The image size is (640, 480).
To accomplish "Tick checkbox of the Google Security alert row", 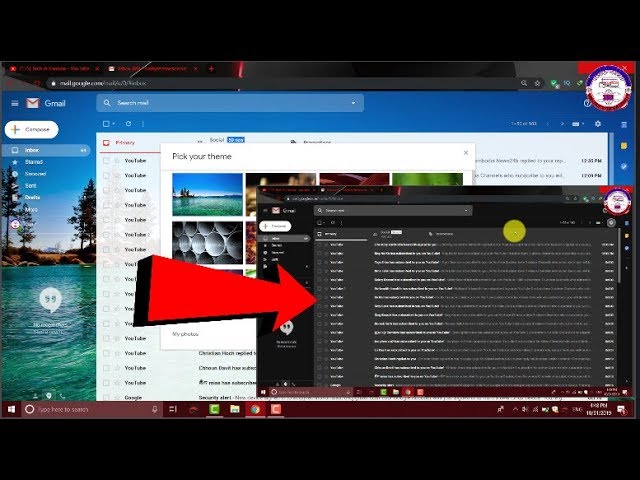I will point(106,397).
